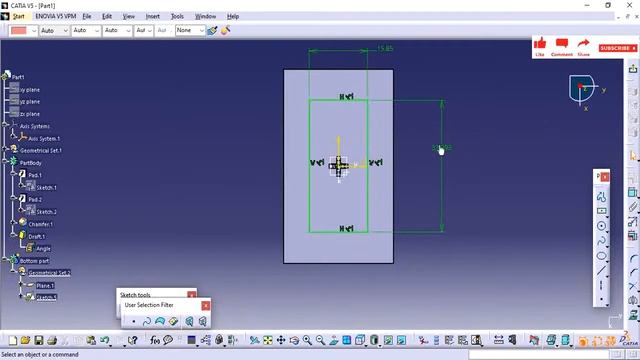Open the Insert menu
Image resolution: width=640 pixels, height=360 pixels.
point(153,17)
